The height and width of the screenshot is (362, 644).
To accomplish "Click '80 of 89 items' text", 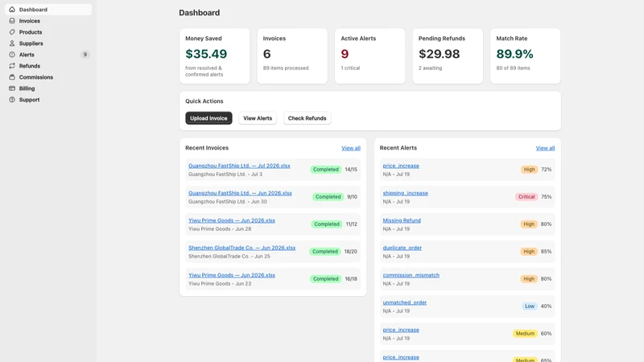I will point(513,68).
